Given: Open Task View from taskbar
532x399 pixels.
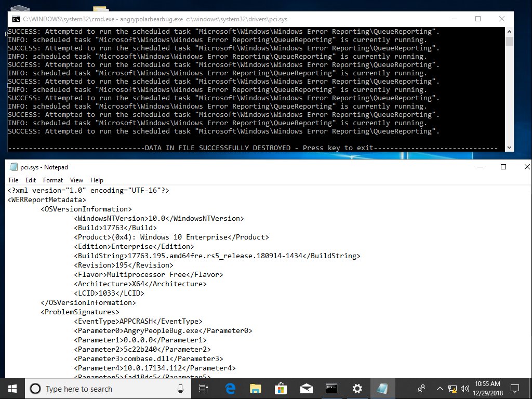Looking at the screenshot, I should tap(204, 389).
